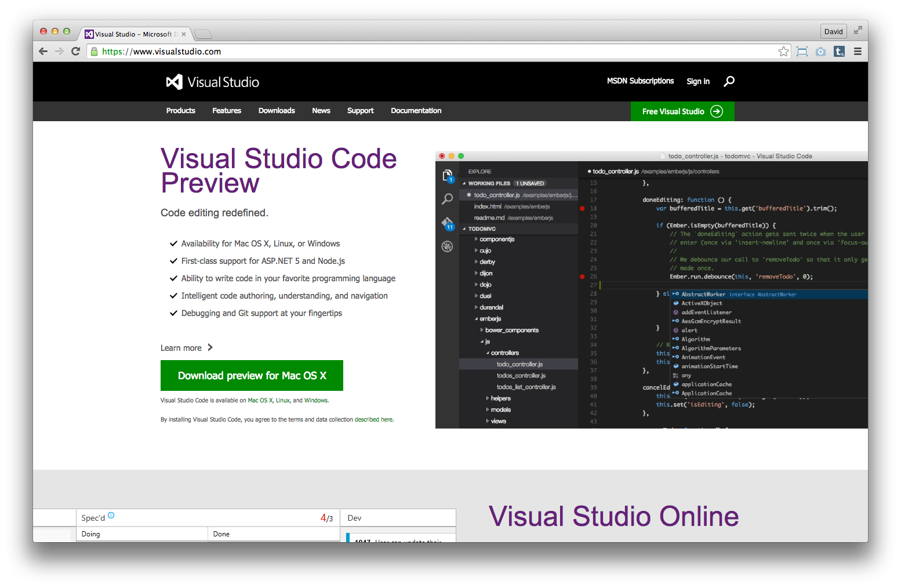The image size is (901, 588).
Task: Click the breakpoint dot on line 26
Action: coord(582,277)
